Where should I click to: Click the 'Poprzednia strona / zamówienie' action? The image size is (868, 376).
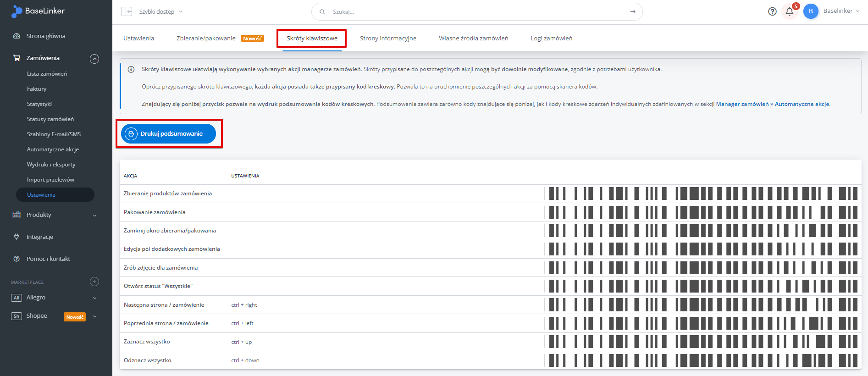[166, 323]
